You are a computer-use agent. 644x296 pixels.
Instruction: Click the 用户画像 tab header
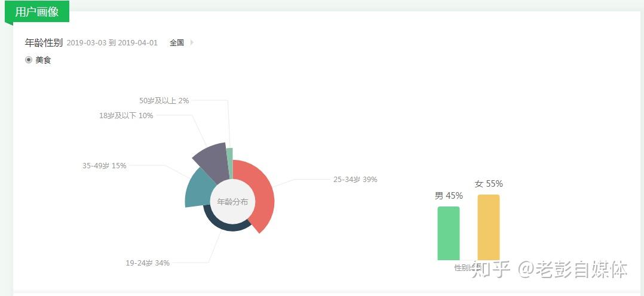(37, 12)
